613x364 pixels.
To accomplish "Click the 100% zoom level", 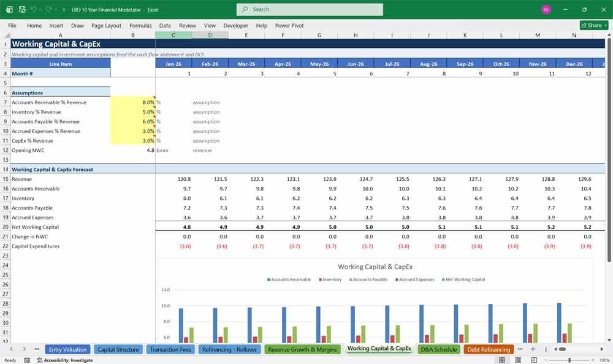I will (604, 360).
